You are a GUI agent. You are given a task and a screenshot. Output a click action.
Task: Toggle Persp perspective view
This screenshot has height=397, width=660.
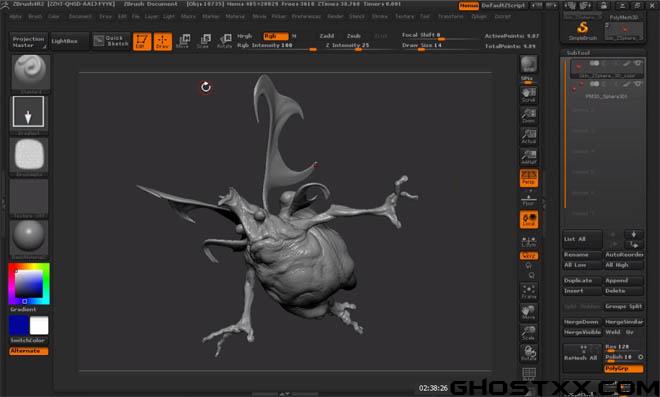[529, 178]
